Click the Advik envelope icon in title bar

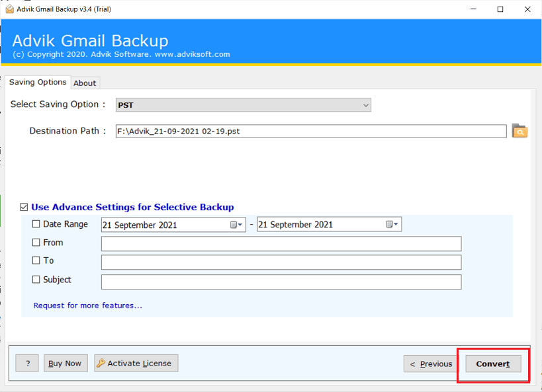click(10, 9)
